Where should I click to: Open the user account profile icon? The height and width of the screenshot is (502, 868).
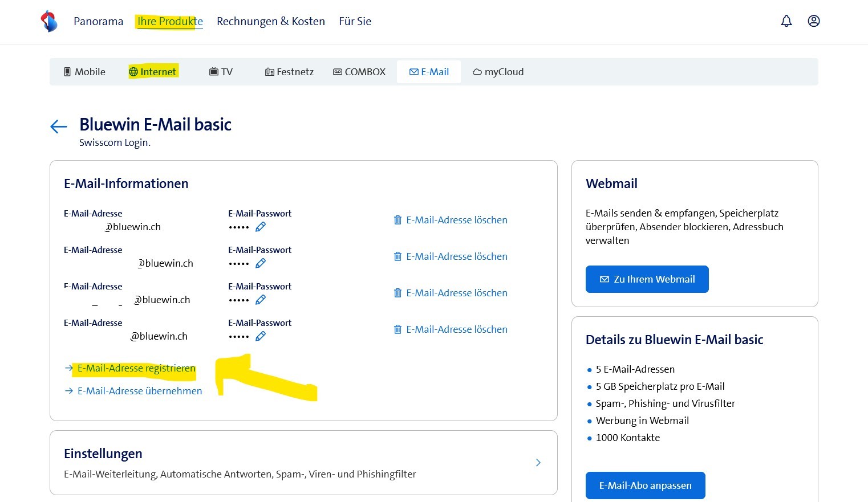[x=813, y=21]
